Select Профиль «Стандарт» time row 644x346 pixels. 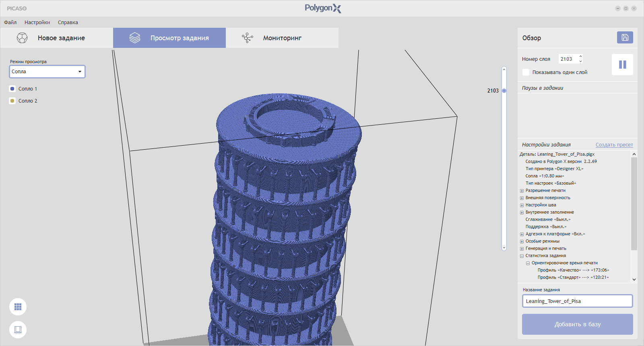point(573,277)
